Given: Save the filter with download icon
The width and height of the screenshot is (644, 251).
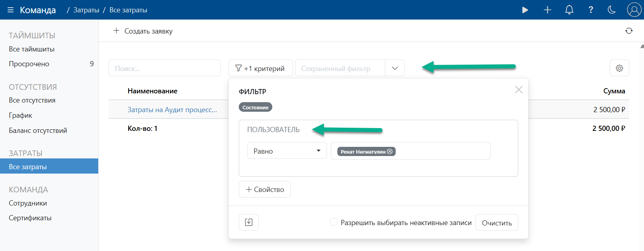Looking at the screenshot, I should [x=249, y=222].
